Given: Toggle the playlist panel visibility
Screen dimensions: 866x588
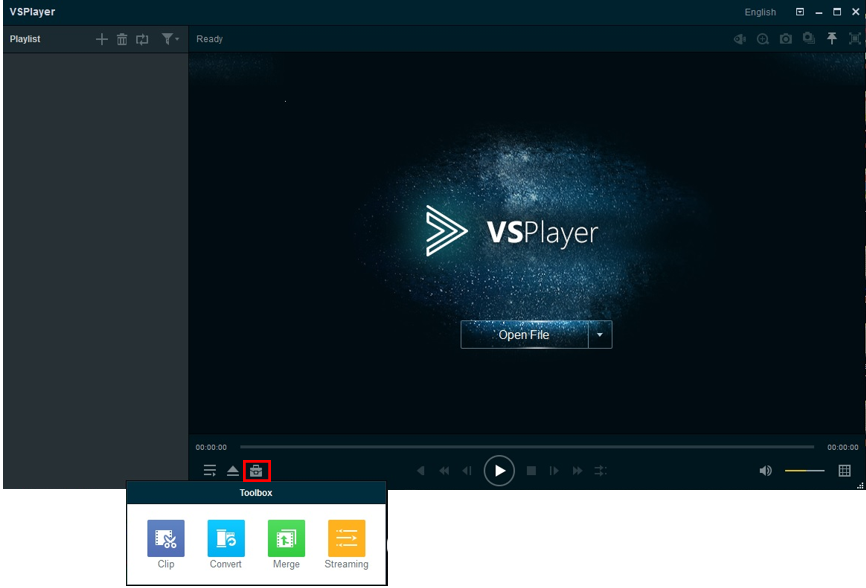Looking at the screenshot, I should [210, 471].
